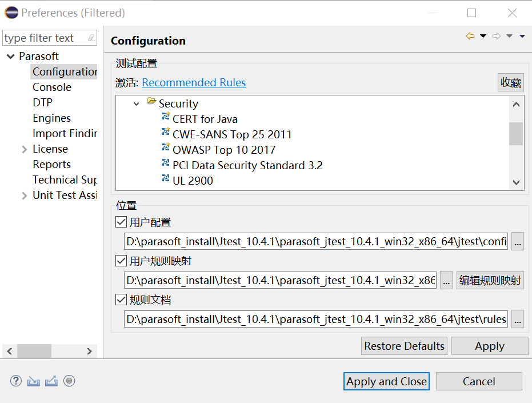Screen dimensions: 532x403
Task: Select CERT for Java configuration
Action: coord(205,119)
